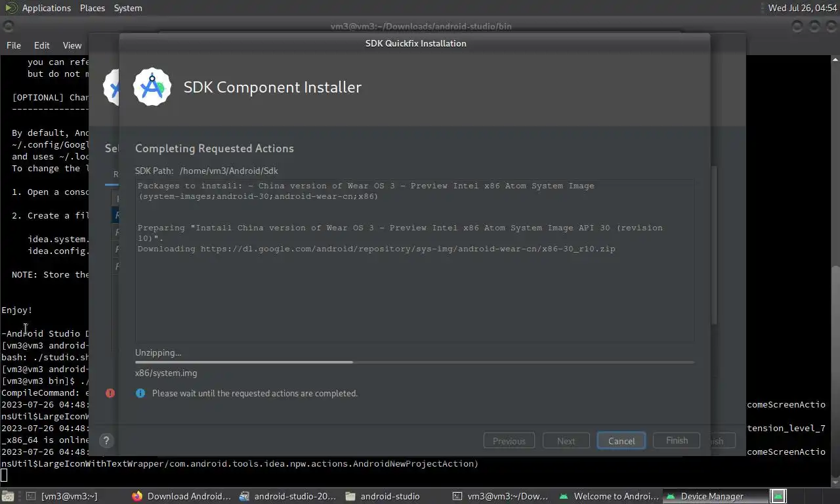The image size is (840, 504).
Task: Switch to Download Android Firefox taskbar item
Action: coord(182,496)
